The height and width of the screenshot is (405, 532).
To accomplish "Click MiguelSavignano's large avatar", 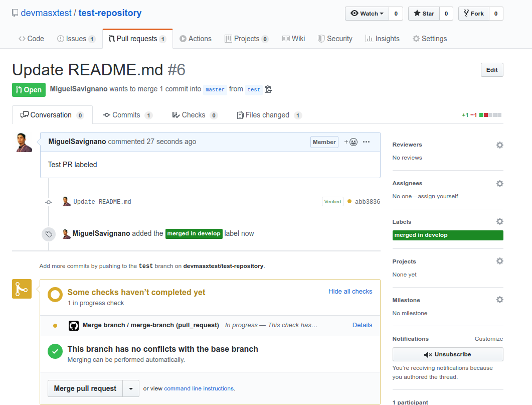I will [25, 142].
